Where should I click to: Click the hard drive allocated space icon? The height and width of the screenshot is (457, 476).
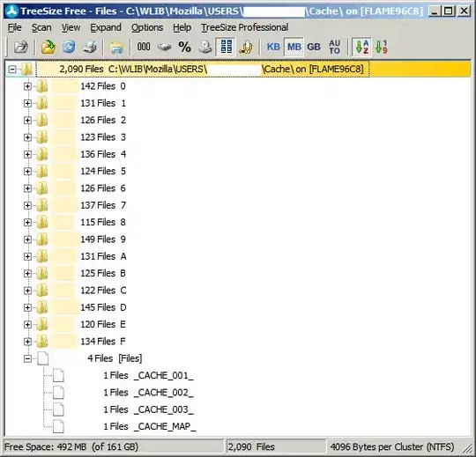click(x=164, y=47)
